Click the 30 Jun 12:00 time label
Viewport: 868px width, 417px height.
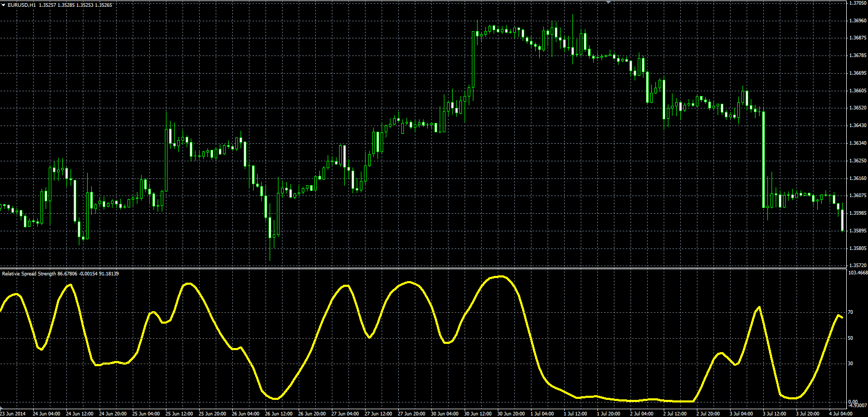pos(478,414)
